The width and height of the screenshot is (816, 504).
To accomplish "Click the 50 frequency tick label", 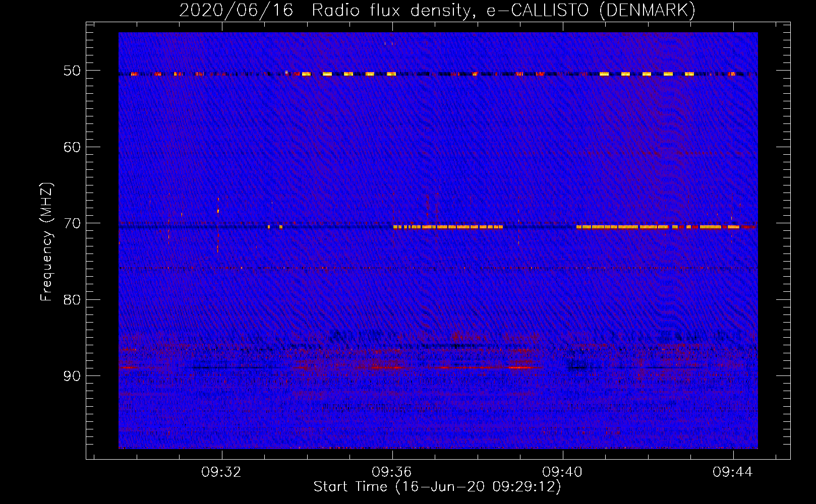I will 72,71.
